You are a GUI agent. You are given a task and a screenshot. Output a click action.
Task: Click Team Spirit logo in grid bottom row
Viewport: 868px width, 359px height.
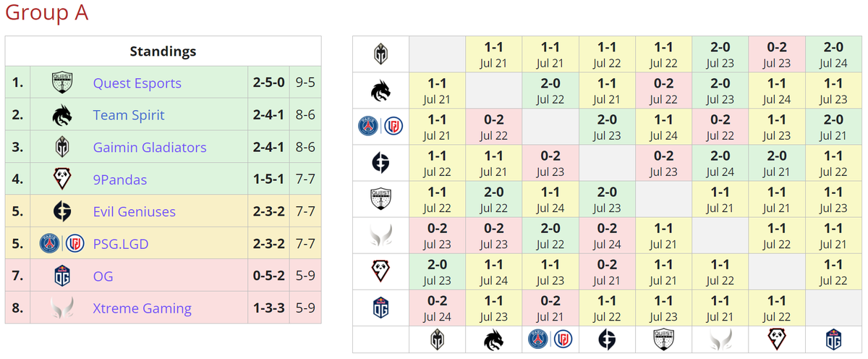(494, 339)
